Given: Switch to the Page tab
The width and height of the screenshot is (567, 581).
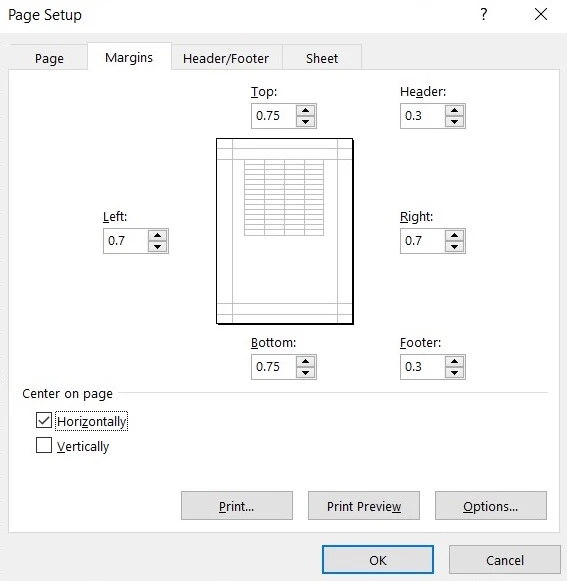Looking at the screenshot, I should (x=49, y=58).
